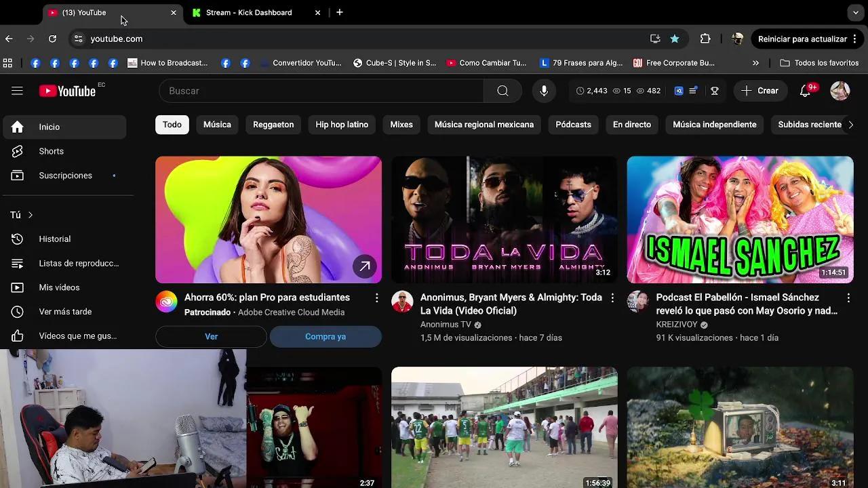Click the Compra ya button
Screen dimensions: 868x488
[325, 337]
